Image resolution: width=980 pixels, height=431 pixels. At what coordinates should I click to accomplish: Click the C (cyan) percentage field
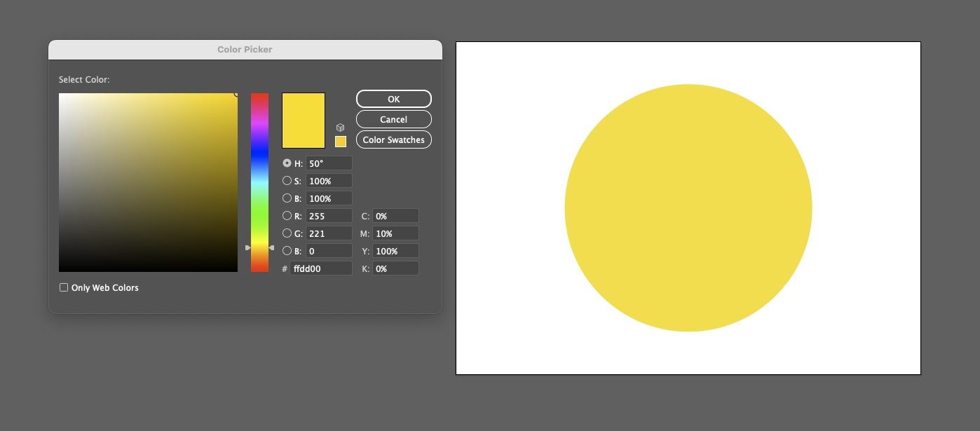pos(395,215)
